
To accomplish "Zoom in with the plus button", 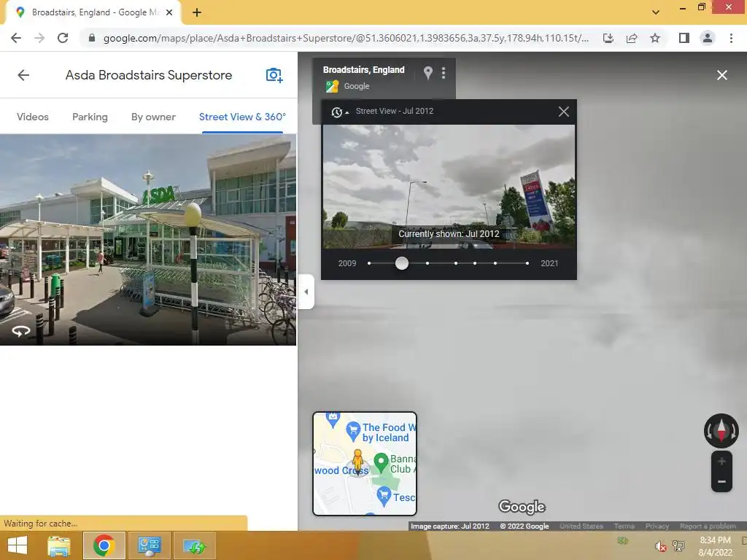I will 721,461.
